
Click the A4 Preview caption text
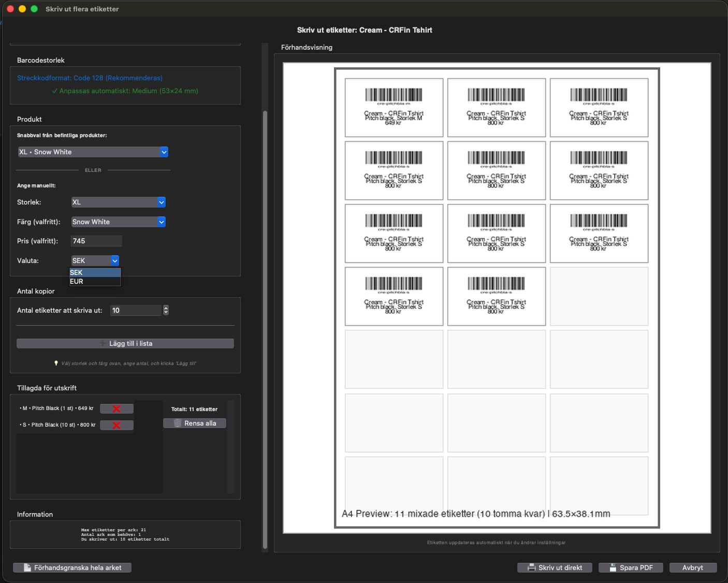coord(476,514)
